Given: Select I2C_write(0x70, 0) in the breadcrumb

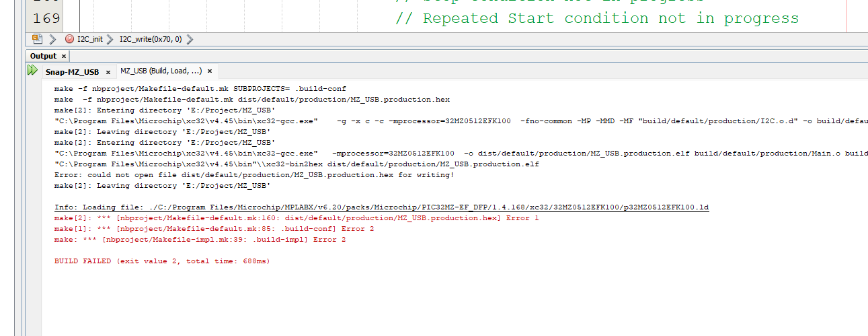Looking at the screenshot, I should (x=151, y=40).
